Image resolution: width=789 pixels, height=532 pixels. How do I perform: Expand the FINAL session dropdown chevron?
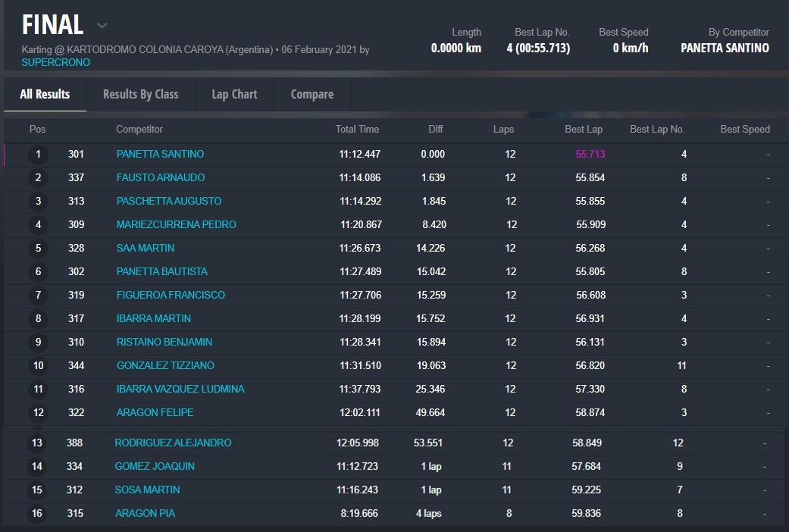[102, 26]
